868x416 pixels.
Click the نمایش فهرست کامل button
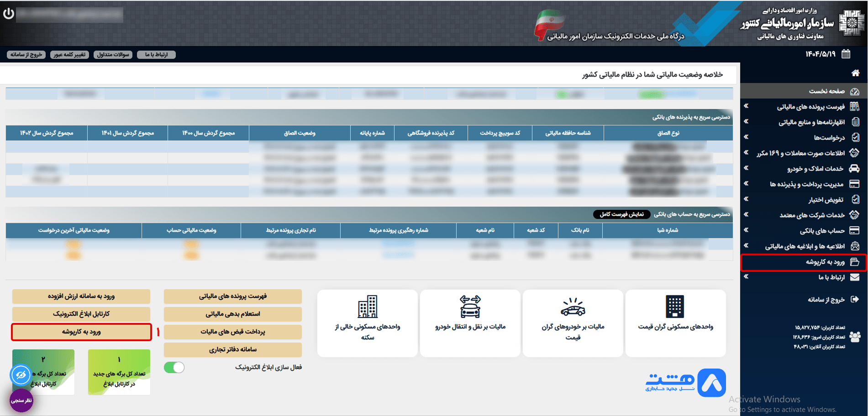tap(621, 214)
